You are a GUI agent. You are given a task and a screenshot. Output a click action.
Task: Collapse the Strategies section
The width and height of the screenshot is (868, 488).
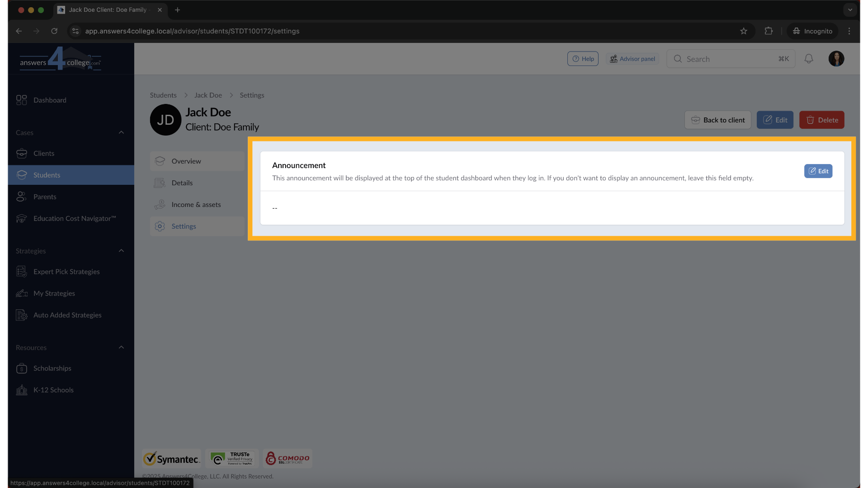point(121,251)
